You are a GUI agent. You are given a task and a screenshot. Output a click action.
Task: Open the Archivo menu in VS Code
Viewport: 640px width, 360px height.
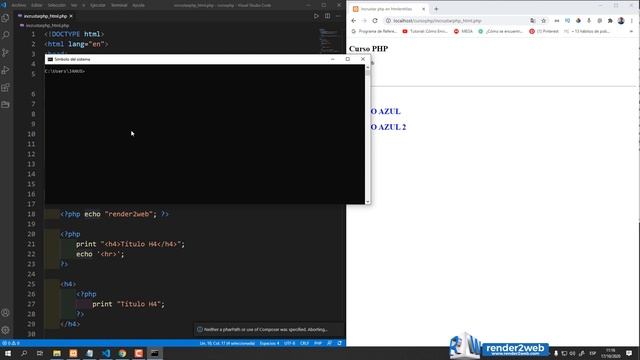(x=19, y=5)
